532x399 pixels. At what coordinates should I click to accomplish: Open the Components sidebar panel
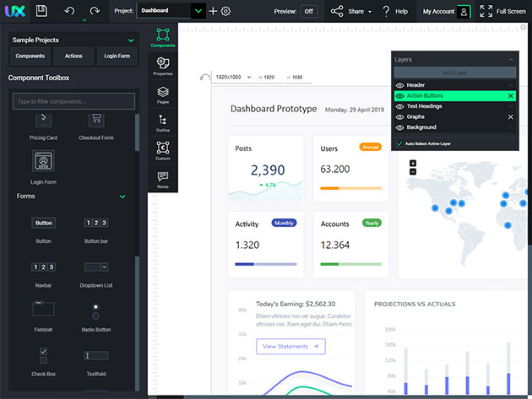(x=163, y=38)
